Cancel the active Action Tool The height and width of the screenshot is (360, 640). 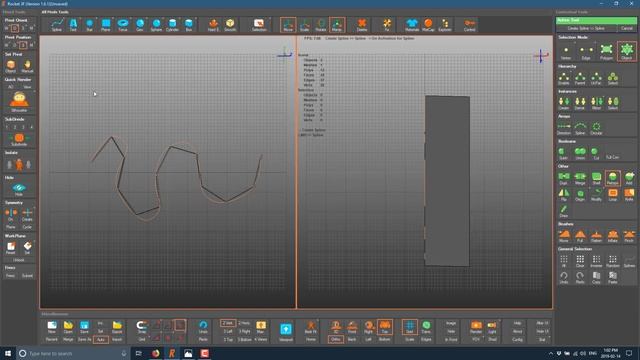coord(627,28)
